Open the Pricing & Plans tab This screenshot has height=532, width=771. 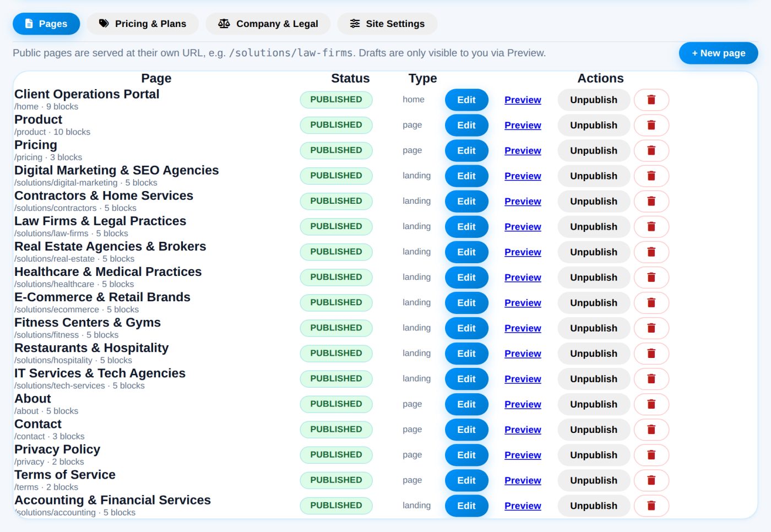(x=143, y=24)
